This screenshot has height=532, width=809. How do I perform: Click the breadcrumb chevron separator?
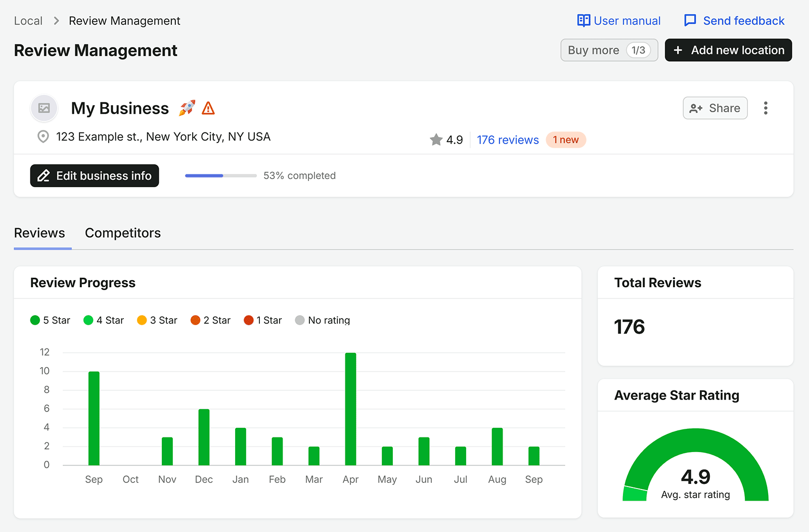[x=56, y=21]
